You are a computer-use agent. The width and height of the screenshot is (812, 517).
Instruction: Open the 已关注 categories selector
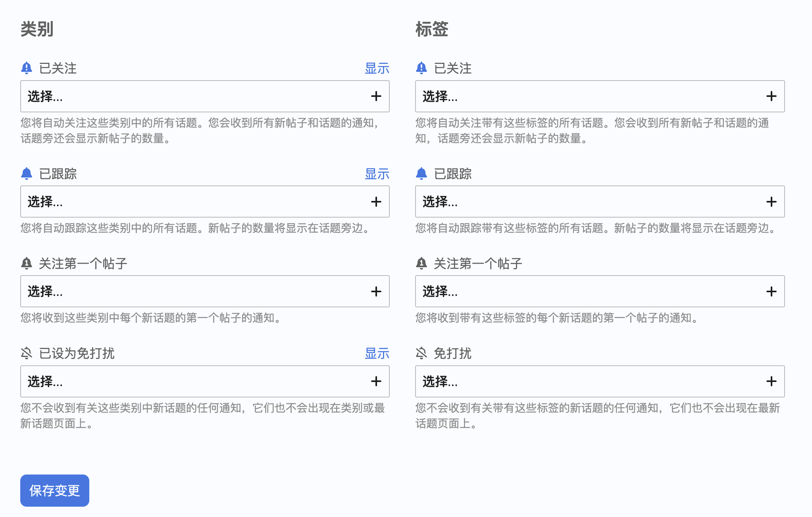coord(205,96)
